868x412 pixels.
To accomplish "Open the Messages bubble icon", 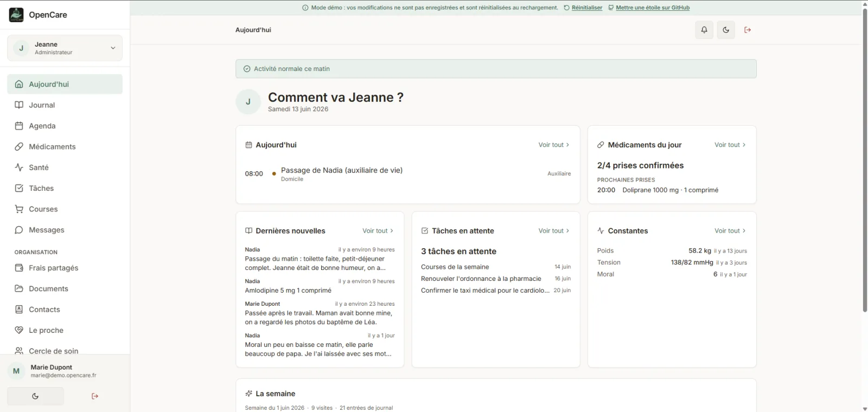I will click(19, 230).
